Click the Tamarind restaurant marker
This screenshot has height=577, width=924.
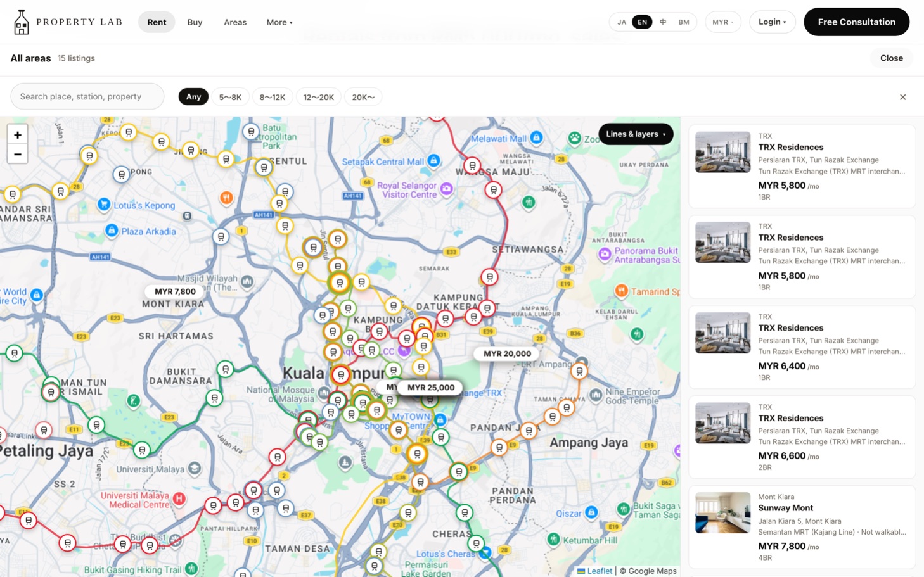pyautogui.click(x=621, y=291)
